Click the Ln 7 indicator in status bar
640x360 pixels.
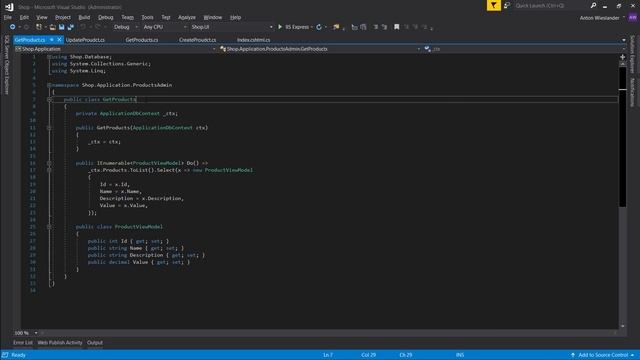pyautogui.click(x=328, y=355)
